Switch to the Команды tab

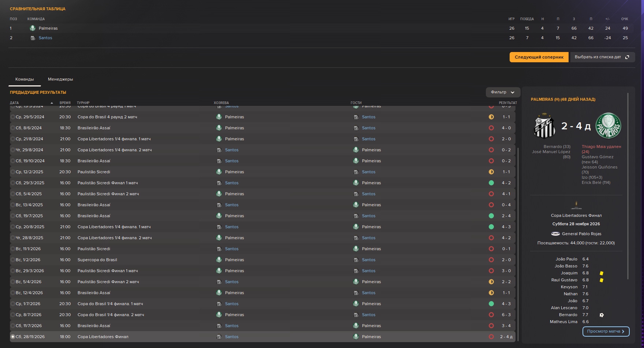coord(25,79)
